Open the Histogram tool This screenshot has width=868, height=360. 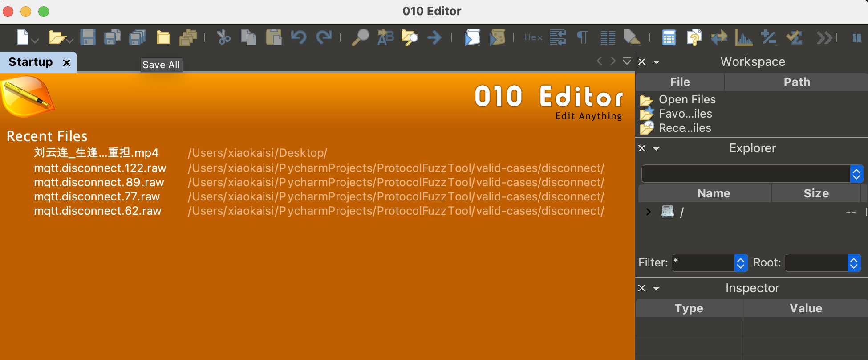pos(744,37)
